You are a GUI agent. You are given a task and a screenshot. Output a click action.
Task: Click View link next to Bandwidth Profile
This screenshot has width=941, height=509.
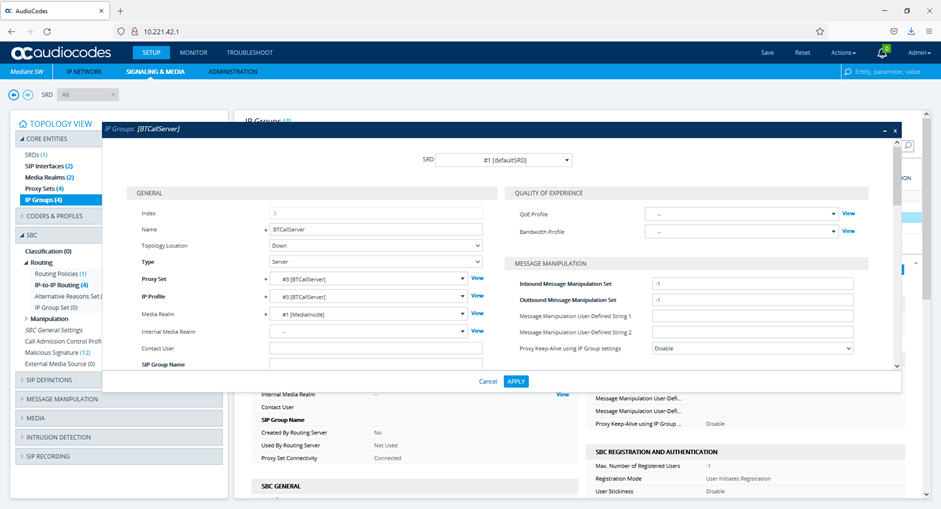(x=848, y=231)
